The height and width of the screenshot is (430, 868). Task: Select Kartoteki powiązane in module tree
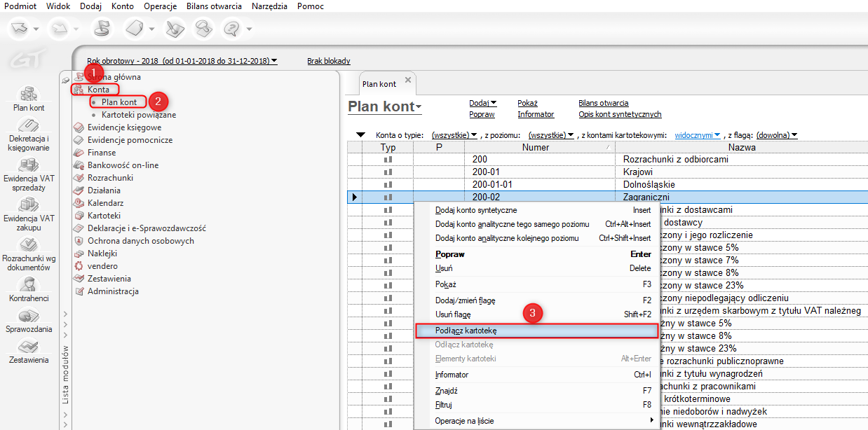click(138, 115)
